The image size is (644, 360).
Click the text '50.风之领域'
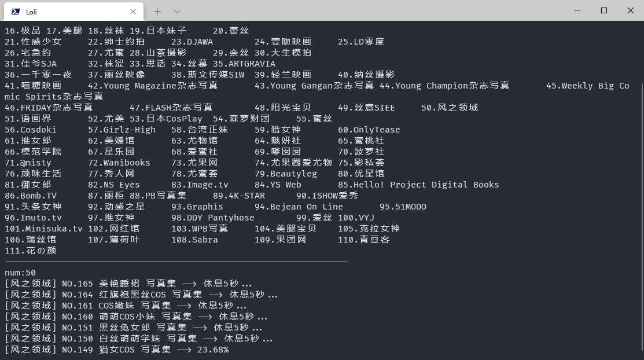tap(450, 108)
